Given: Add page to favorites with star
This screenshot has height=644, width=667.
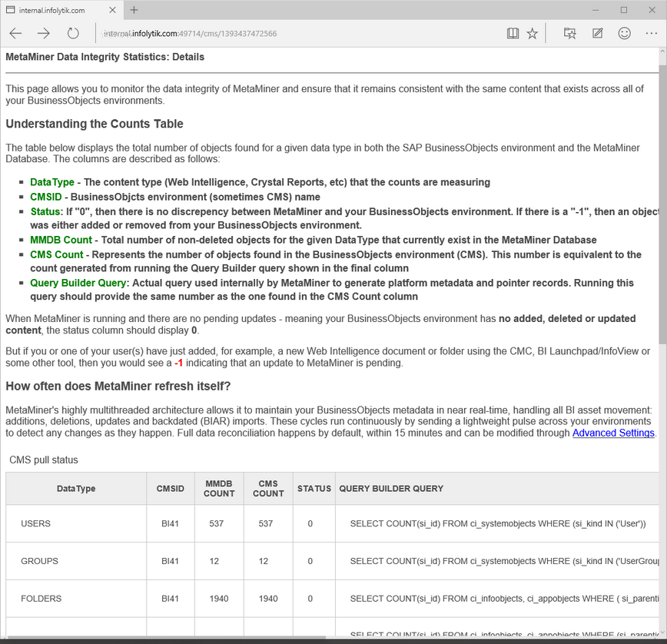Looking at the screenshot, I should pyautogui.click(x=533, y=34).
